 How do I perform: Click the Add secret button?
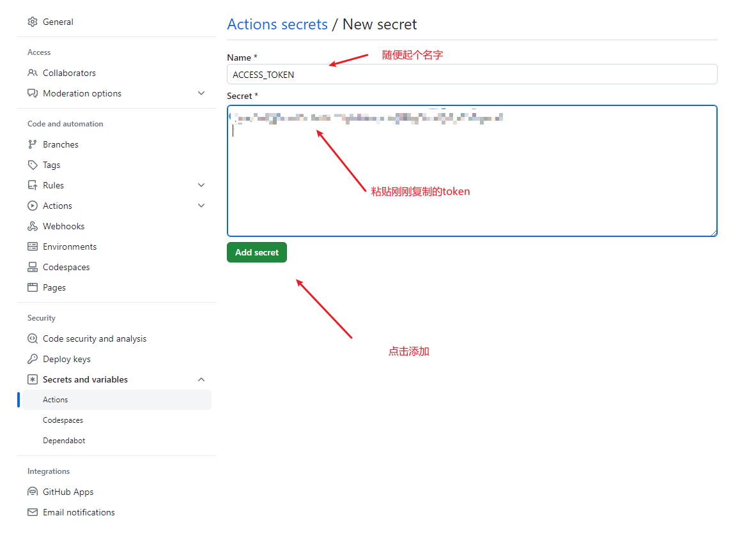click(x=256, y=252)
